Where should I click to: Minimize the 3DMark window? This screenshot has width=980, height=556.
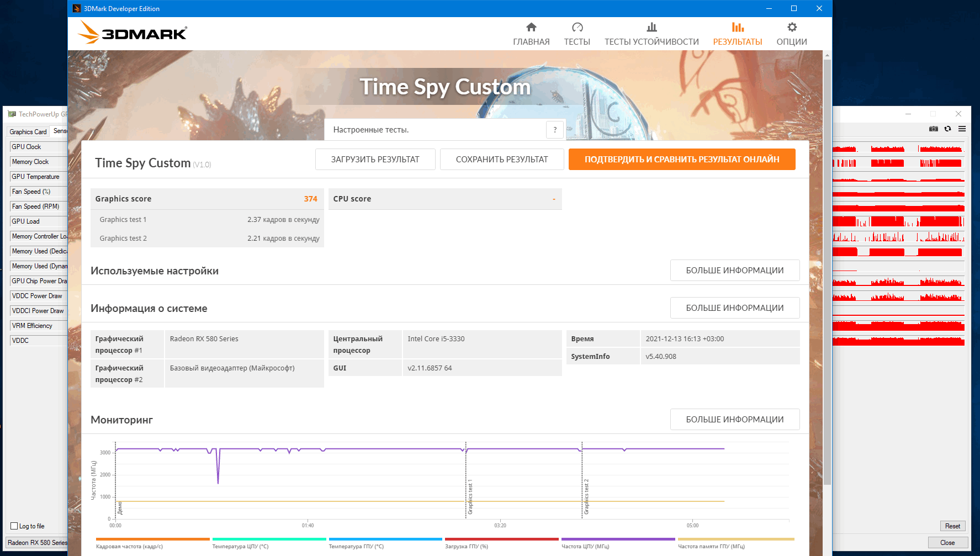(x=769, y=8)
